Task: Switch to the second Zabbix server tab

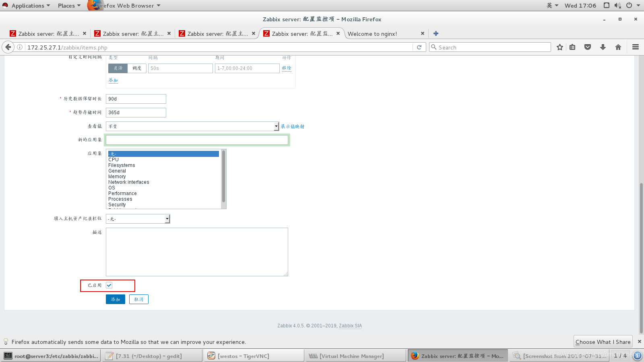Action: [132, 33]
